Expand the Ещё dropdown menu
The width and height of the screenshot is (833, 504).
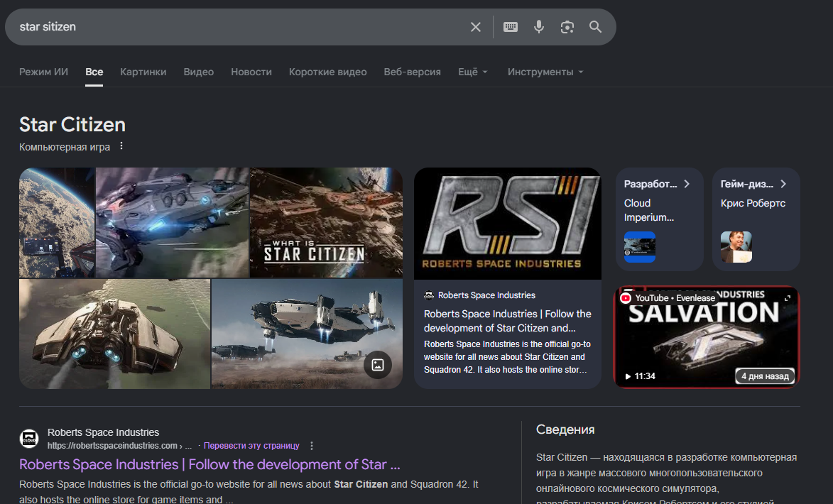(473, 72)
